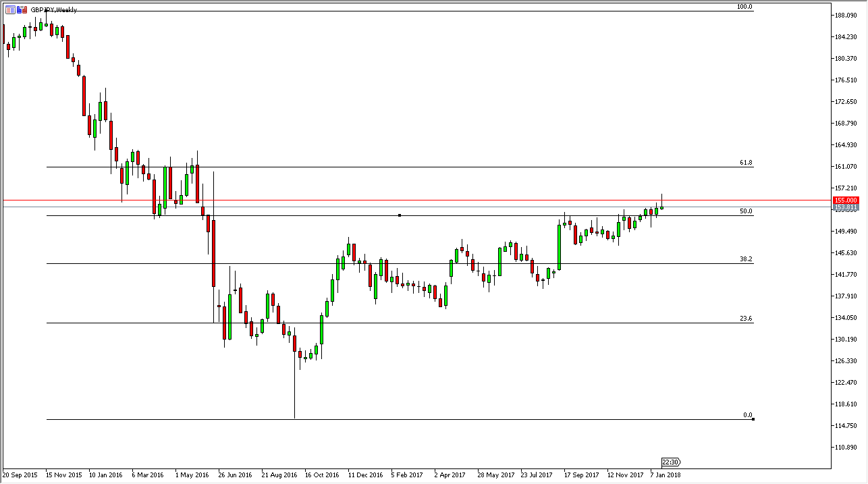Click the GBPJPY,Weekly chart title
This screenshot has width=868, height=484.
[54, 10]
